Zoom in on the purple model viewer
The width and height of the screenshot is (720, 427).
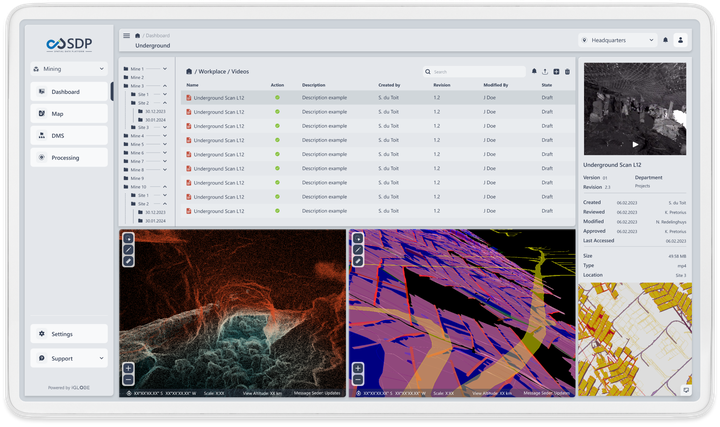pos(358,368)
